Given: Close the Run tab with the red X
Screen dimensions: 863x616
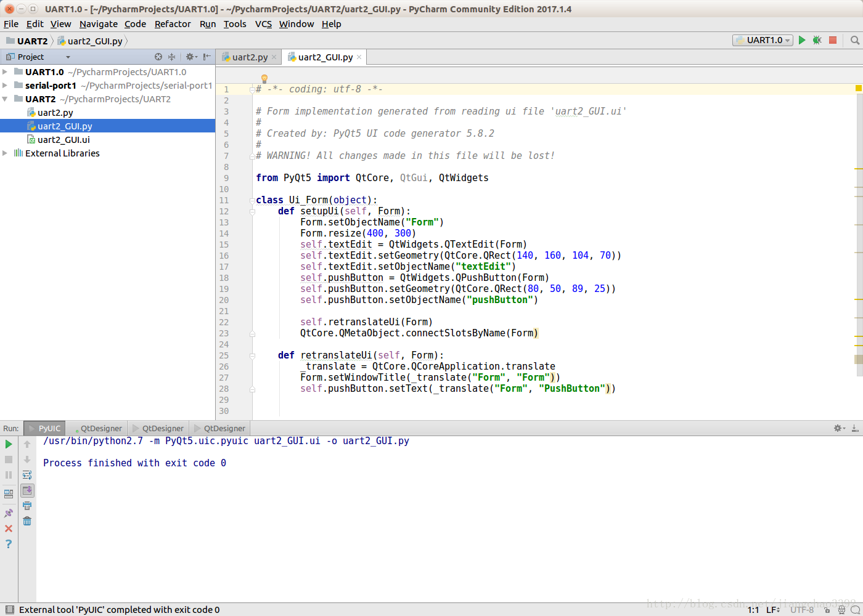Looking at the screenshot, I should (x=9, y=529).
